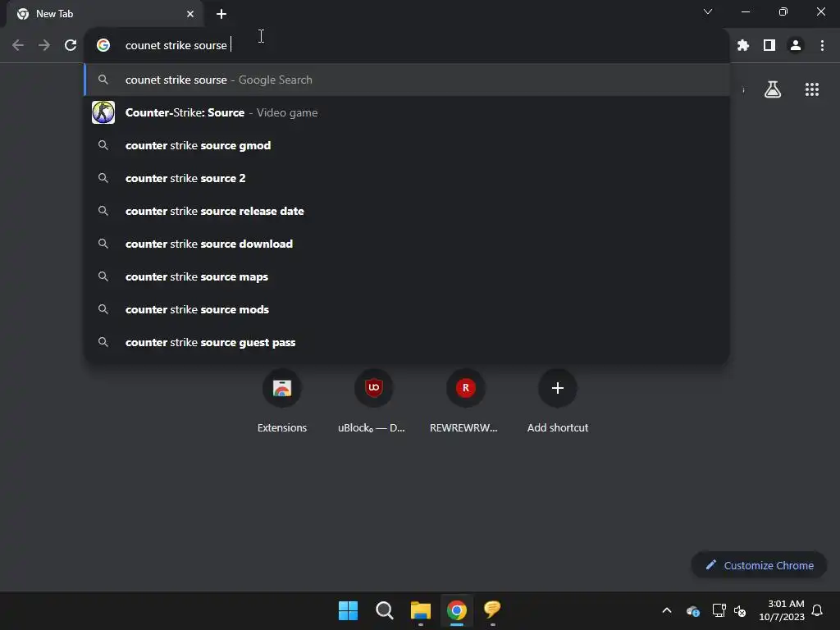
Task: Open the Extensions puzzle icon
Action: tap(743, 46)
